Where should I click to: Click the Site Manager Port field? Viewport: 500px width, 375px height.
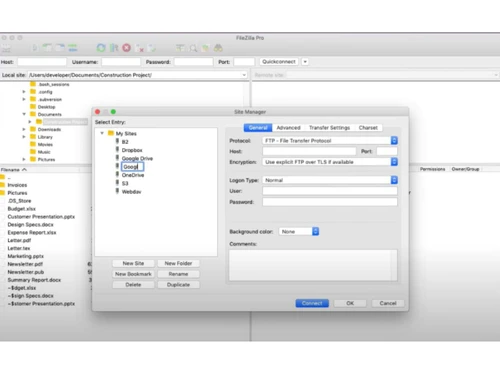(x=387, y=151)
